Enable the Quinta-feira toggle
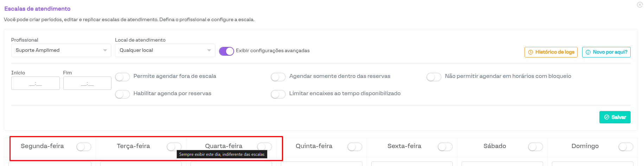Viewport: 644px width, 166px height. pos(355,147)
